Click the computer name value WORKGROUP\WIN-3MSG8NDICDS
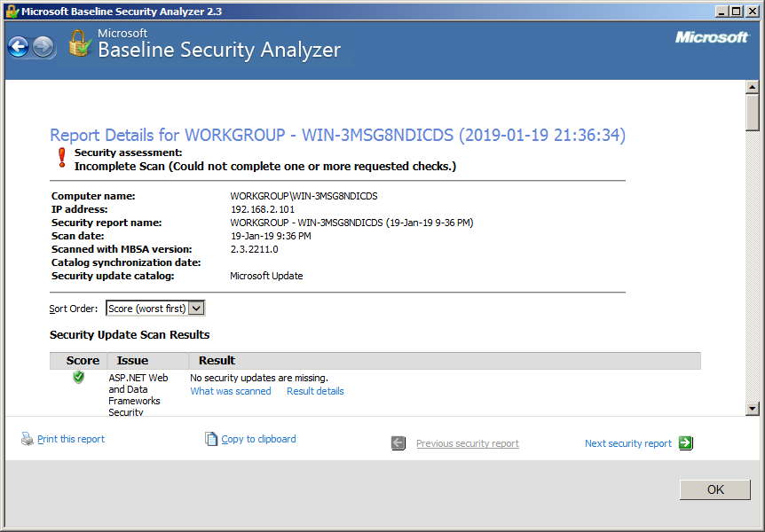This screenshot has height=532, width=765. coord(304,196)
